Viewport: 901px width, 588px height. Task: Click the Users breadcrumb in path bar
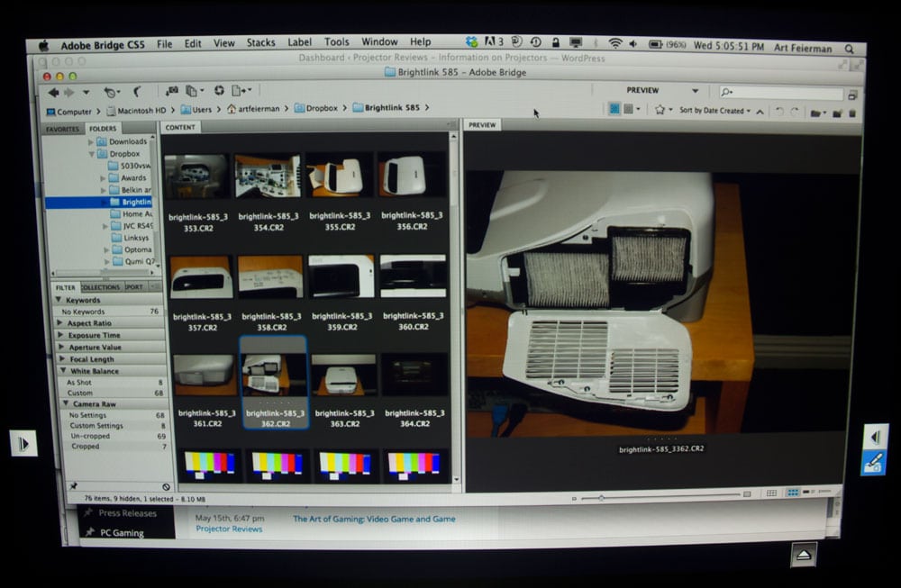[x=201, y=109]
